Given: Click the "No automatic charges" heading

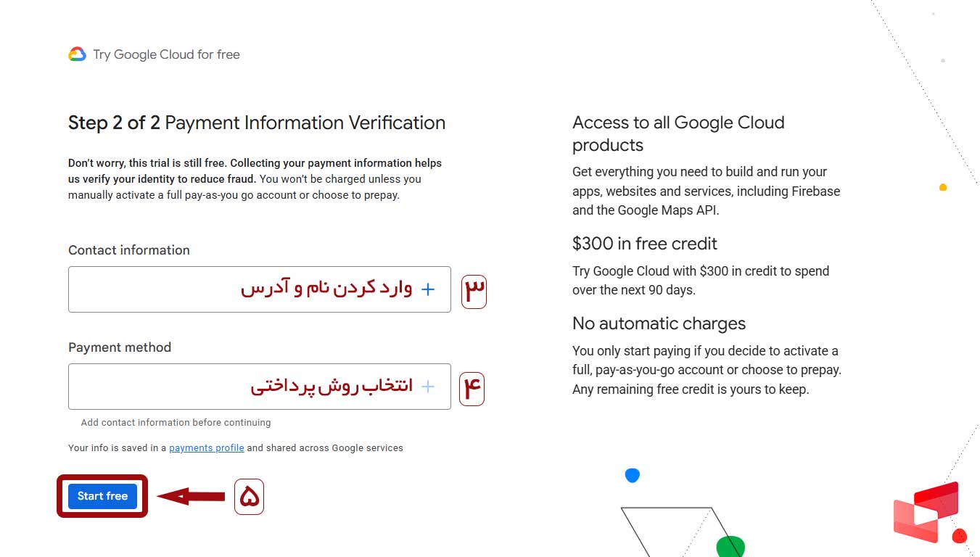Looking at the screenshot, I should click(x=659, y=323).
